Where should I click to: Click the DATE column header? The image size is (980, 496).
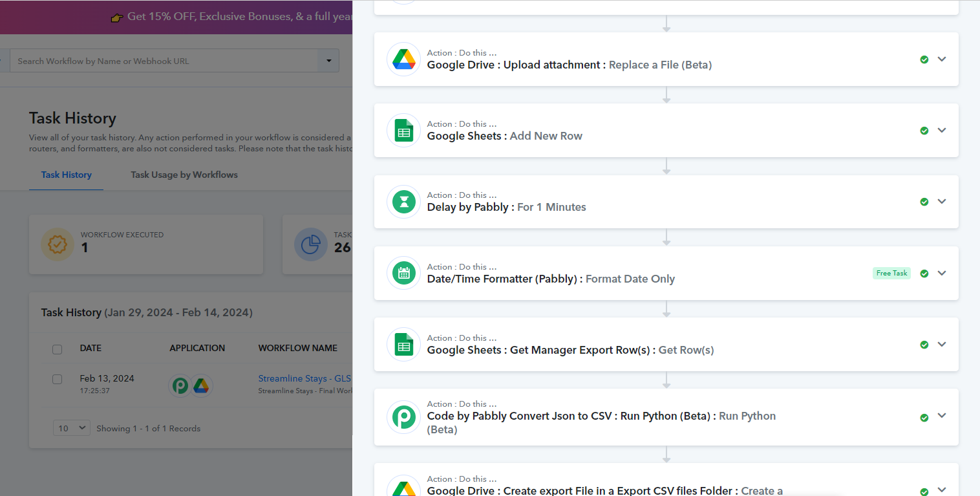pos(91,348)
